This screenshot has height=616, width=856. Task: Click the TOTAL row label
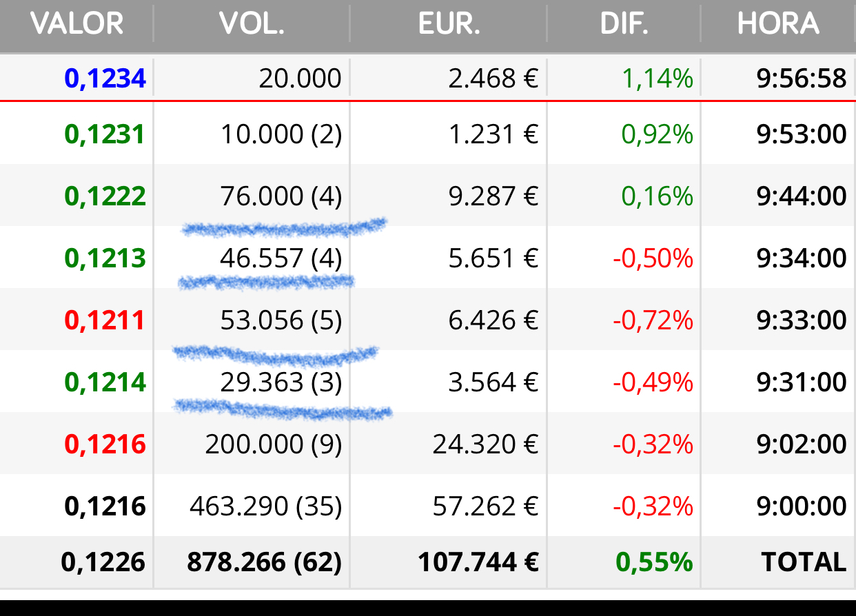(x=804, y=562)
